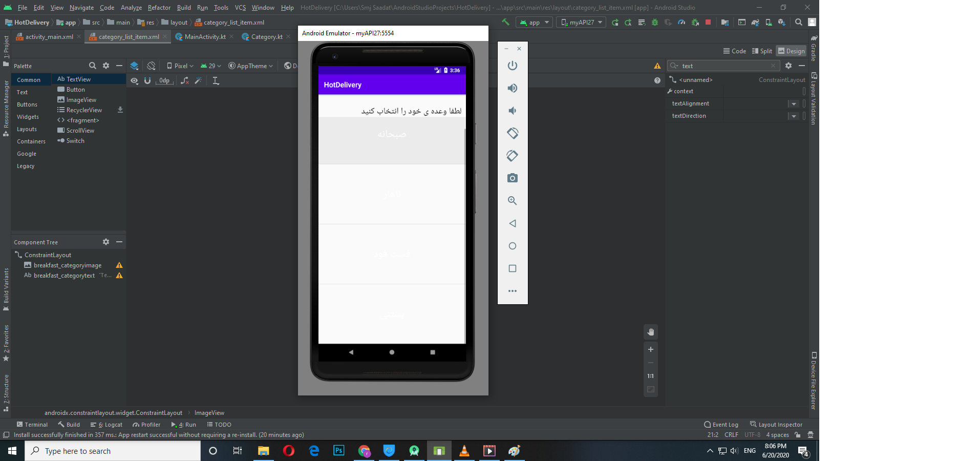Viewport: 980px width, 461px height.
Task: Open Logcat tool window
Action: (106, 425)
